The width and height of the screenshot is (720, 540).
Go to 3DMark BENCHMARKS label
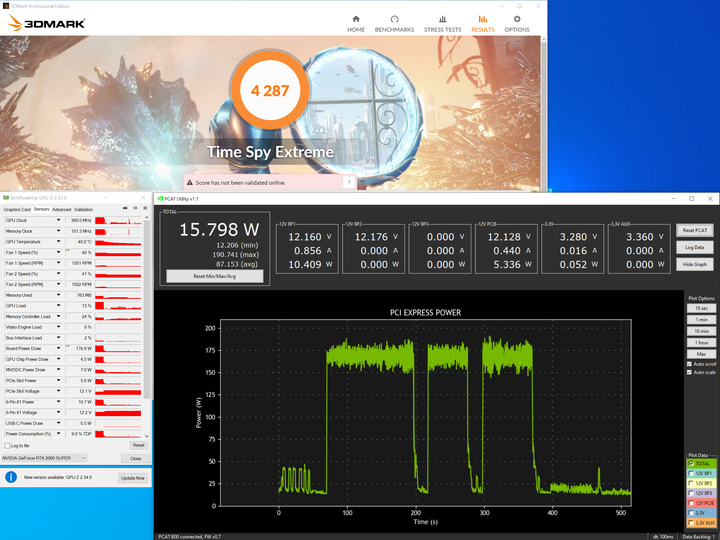pyautogui.click(x=394, y=29)
